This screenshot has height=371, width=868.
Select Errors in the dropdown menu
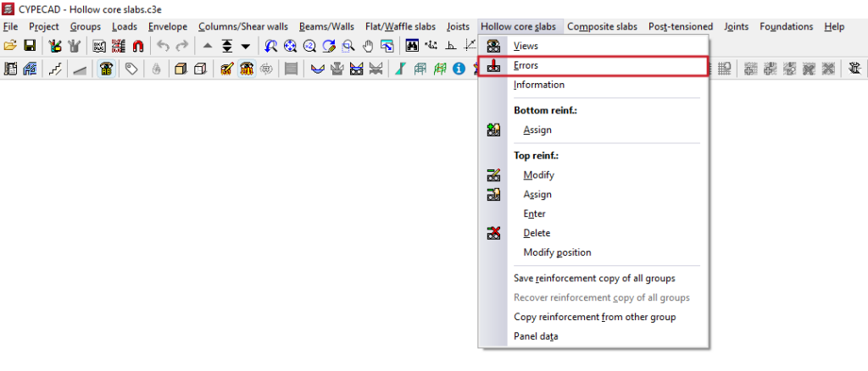click(x=593, y=65)
